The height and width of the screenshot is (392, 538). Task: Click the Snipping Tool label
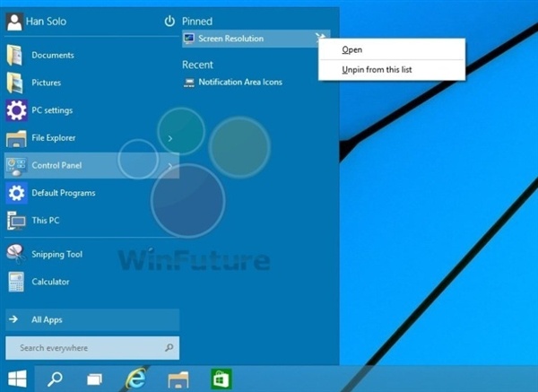[x=57, y=255]
